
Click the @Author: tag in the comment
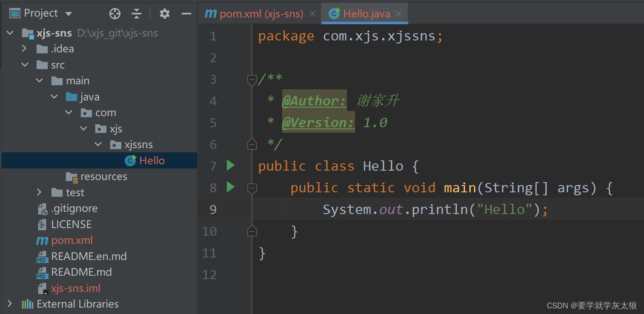pyautogui.click(x=315, y=101)
